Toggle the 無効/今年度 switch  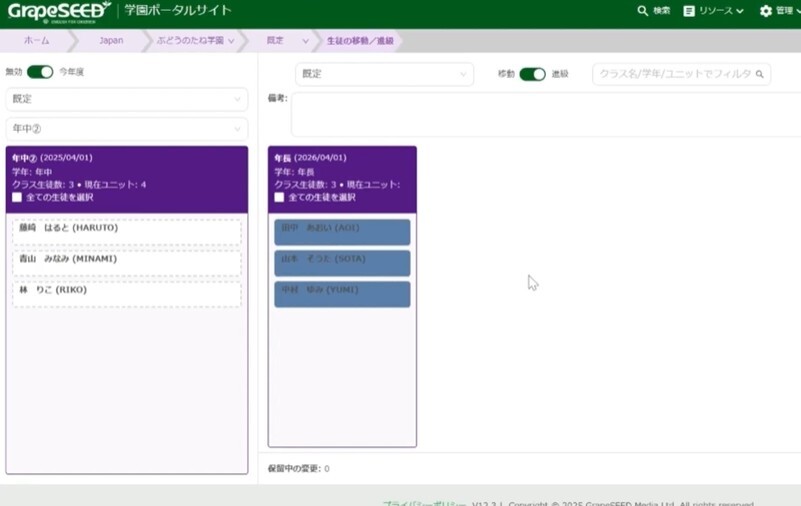pyautogui.click(x=40, y=72)
